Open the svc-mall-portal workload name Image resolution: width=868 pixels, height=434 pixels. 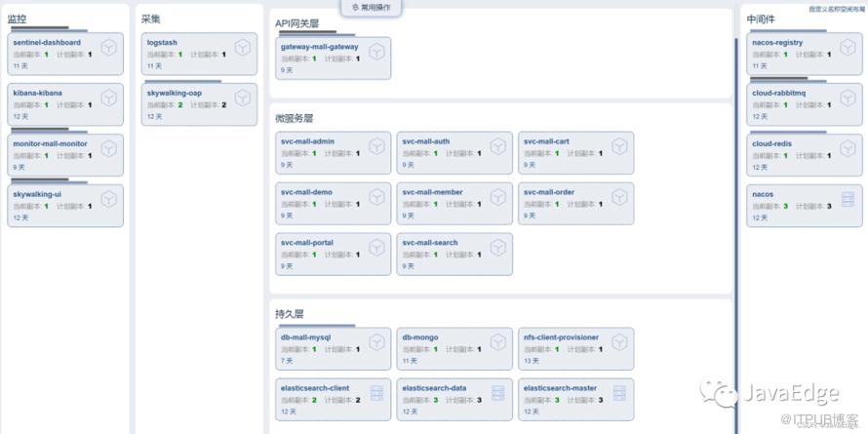point(307,243)
